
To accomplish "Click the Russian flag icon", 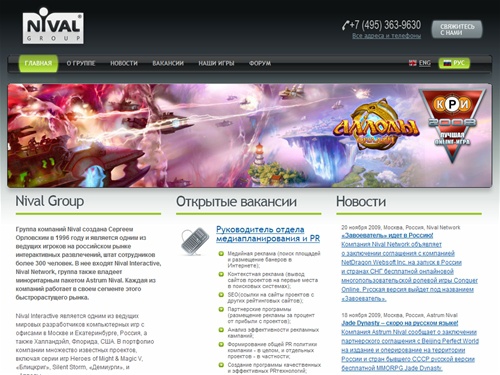I will tap(447, 63).
